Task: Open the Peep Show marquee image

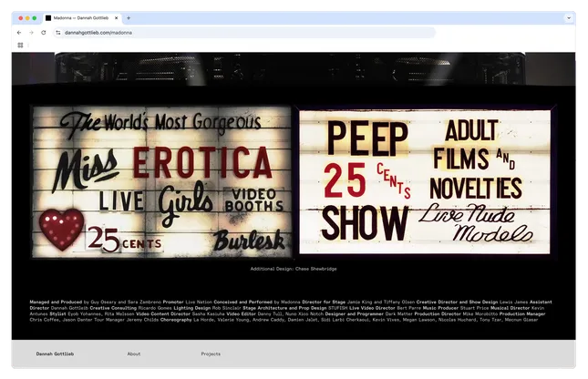Action: coord(425,182)
